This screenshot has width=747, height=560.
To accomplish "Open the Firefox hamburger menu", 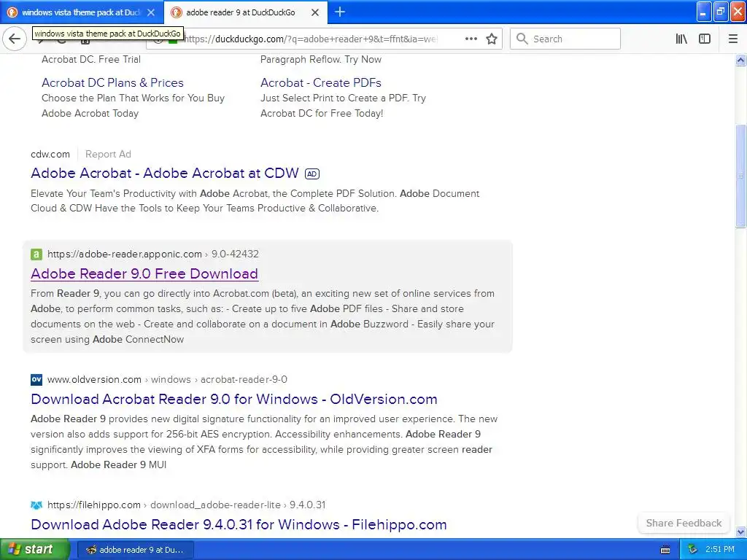I will point(732,39).
